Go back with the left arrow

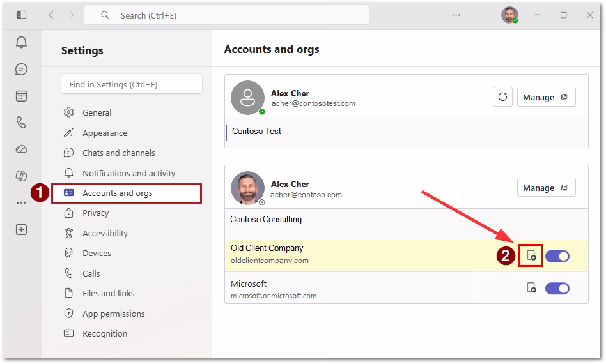(51, 15)
